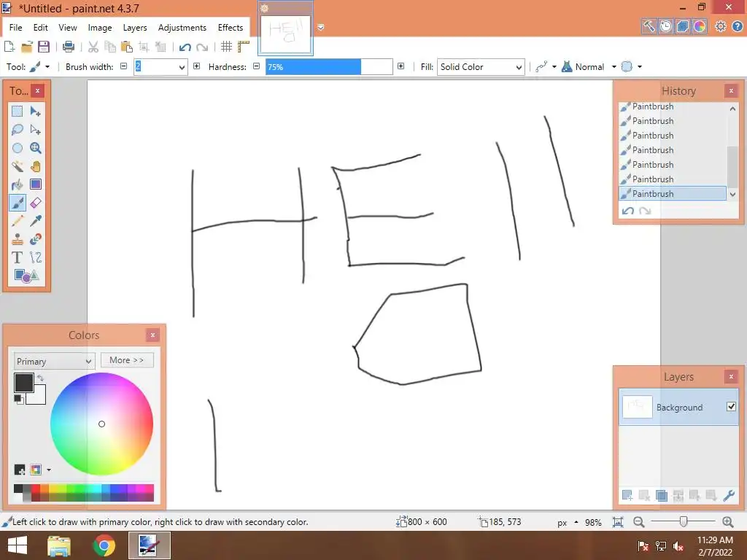Select the Move Selected Pixels tool
The image size is (747, 560).
point(36,112)
